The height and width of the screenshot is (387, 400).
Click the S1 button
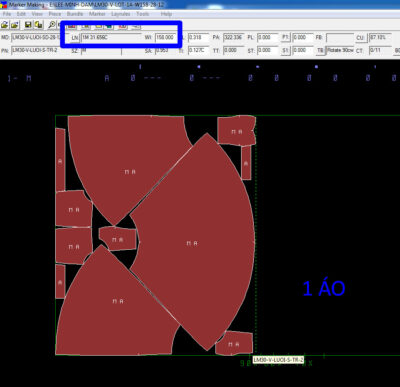286,51
